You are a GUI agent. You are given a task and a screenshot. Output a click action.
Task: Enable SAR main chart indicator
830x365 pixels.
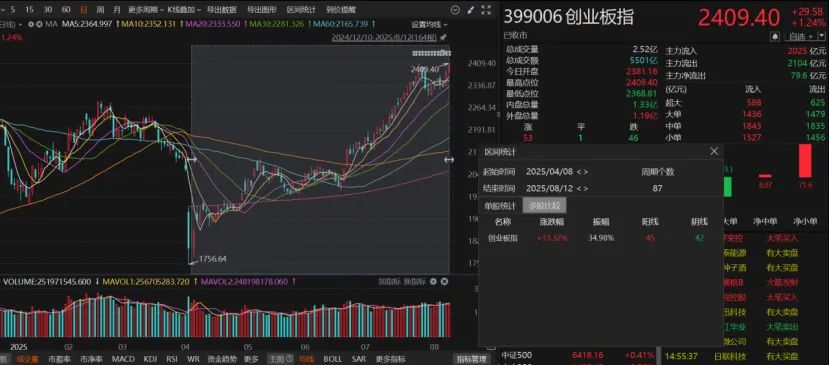359,359
